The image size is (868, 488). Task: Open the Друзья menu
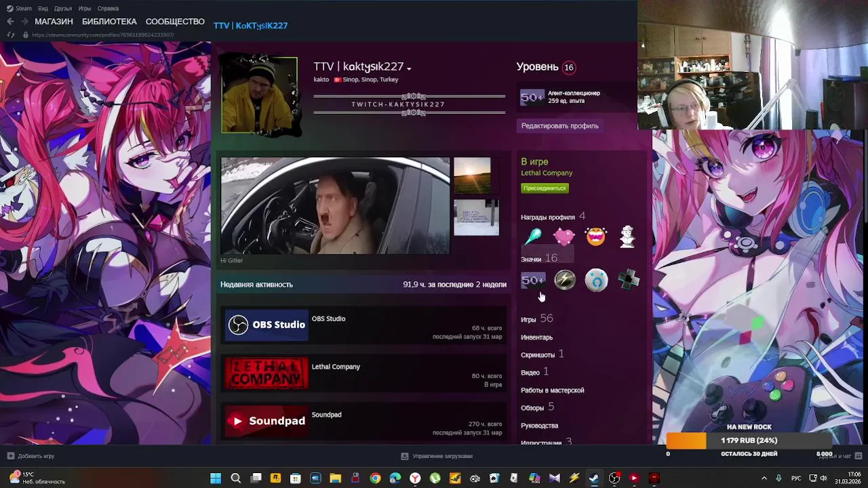[x=63, y=9]
